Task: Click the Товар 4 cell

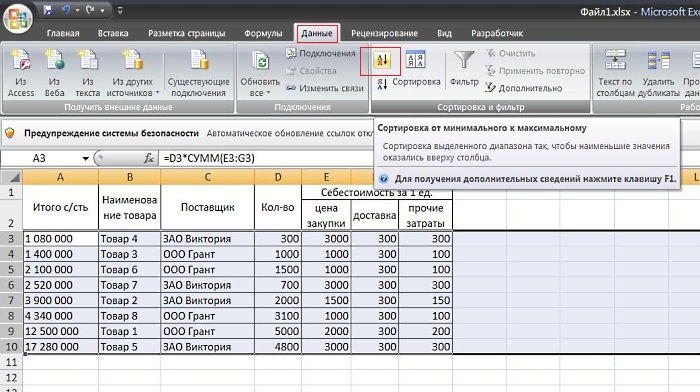Action: [x=129, y=238]
